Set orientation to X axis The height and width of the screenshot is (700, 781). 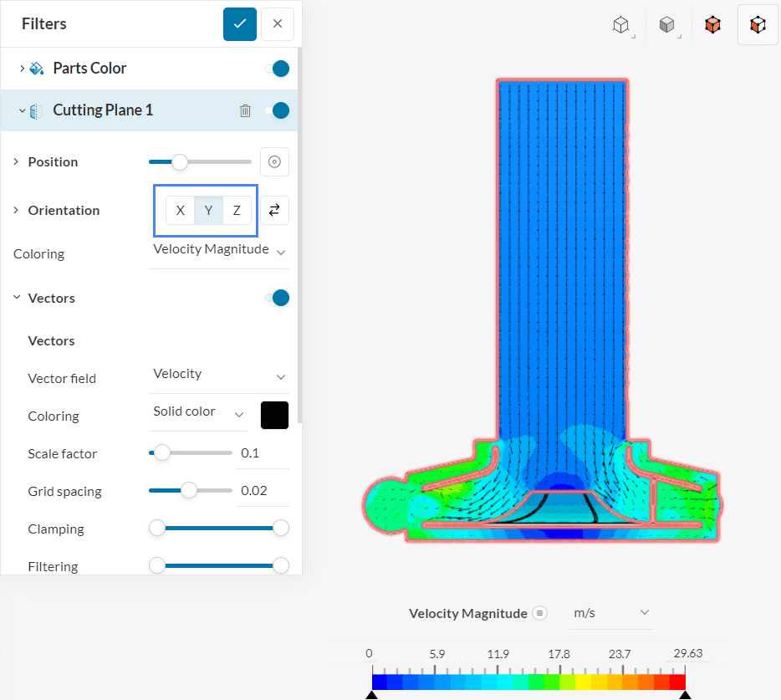point(180,211)
